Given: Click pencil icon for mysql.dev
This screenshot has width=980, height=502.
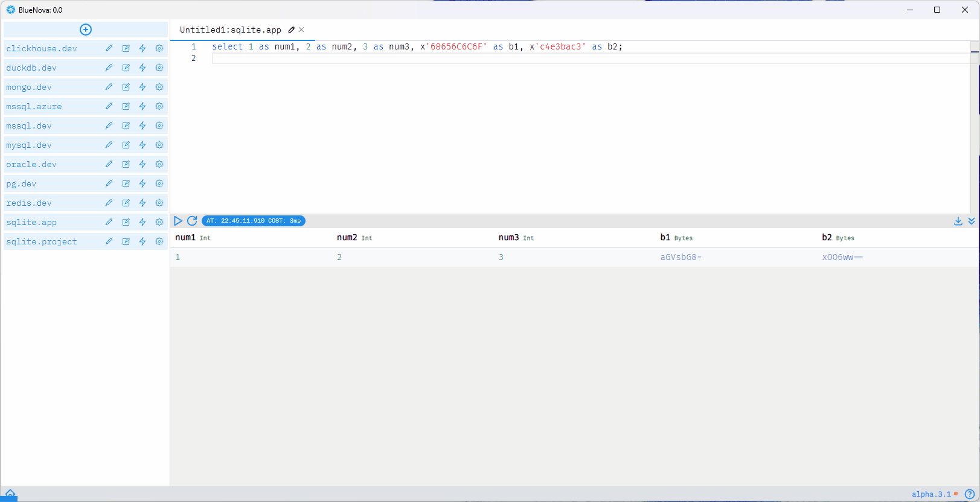Looking at the screenshot, I should pyautogui.click(x=109, y=145).
